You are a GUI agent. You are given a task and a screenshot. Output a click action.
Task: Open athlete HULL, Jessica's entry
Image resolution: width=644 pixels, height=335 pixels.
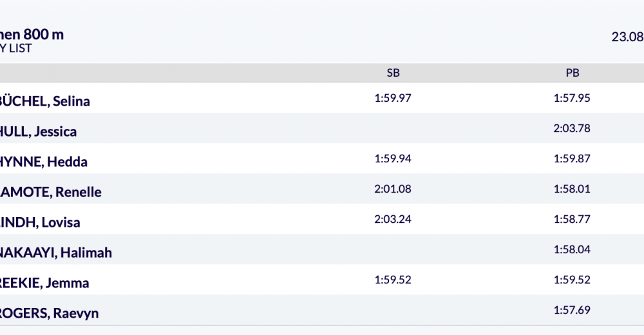point(37,131)
